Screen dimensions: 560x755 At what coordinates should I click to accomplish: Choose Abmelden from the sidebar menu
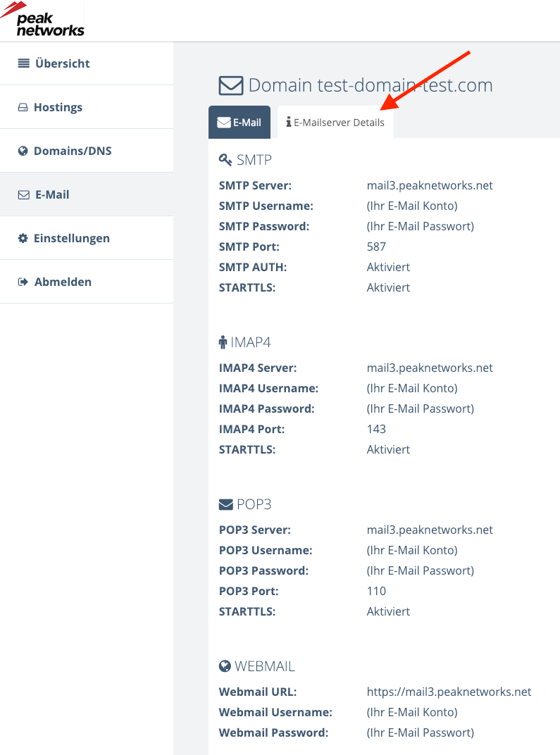tap(63, 282)
